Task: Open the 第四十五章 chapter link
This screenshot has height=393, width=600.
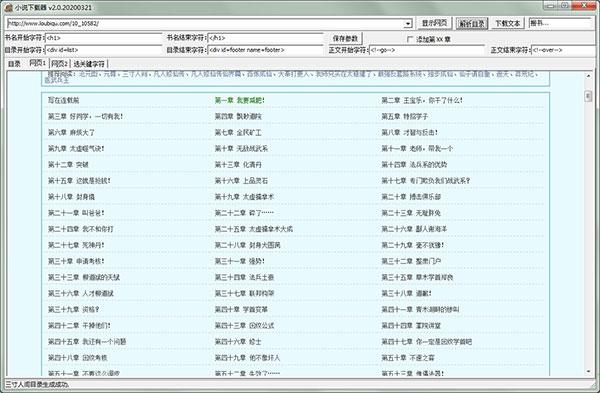Action: [x=87, y=341]
